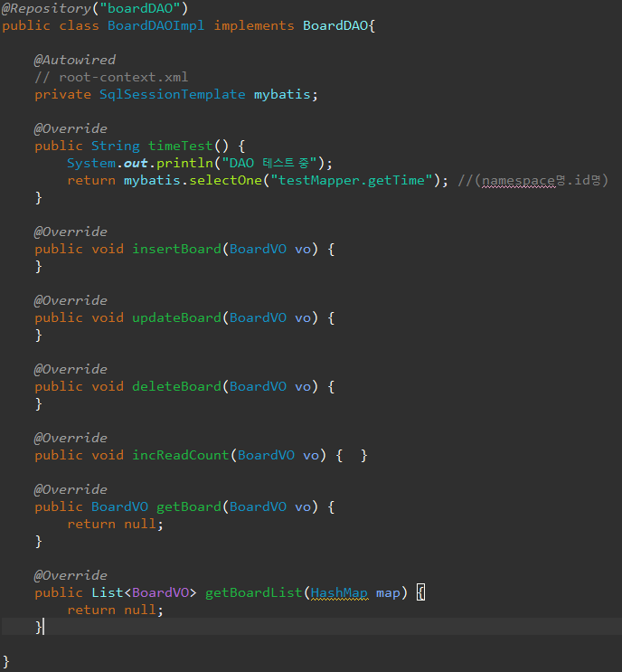Click return keyword before mybatis.selectOne
The height and width of the screenshot is (672, 622).
click(91, 180)
